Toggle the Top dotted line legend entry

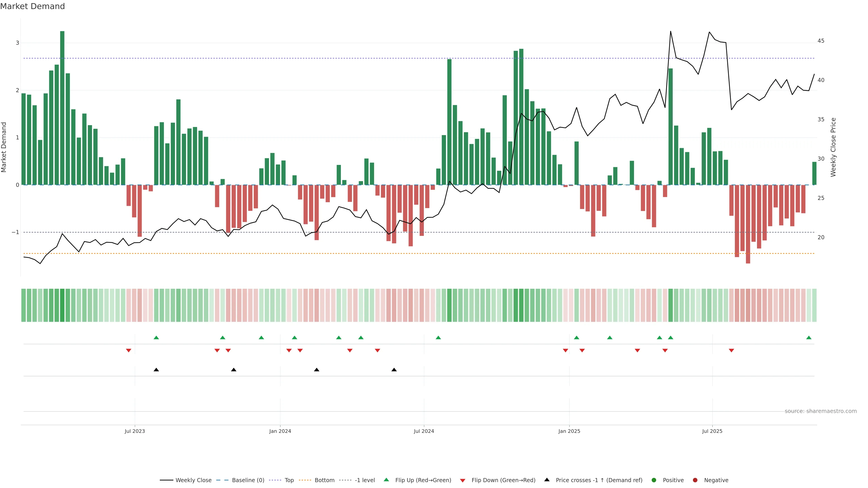289,480
